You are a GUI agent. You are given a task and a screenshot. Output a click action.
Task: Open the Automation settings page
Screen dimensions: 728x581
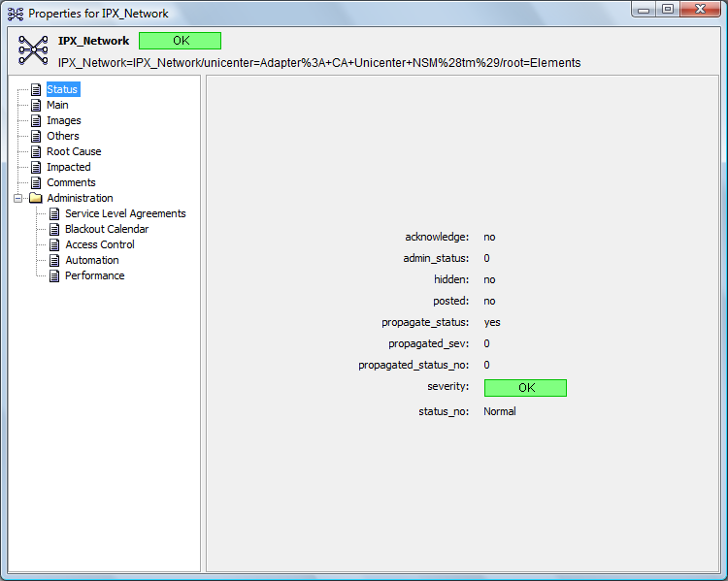[92, 260]
